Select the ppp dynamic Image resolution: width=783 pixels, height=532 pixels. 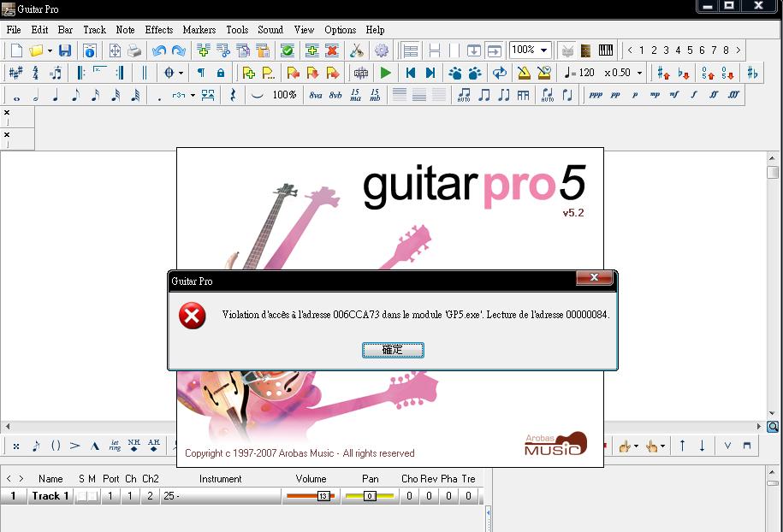[596, 95]
